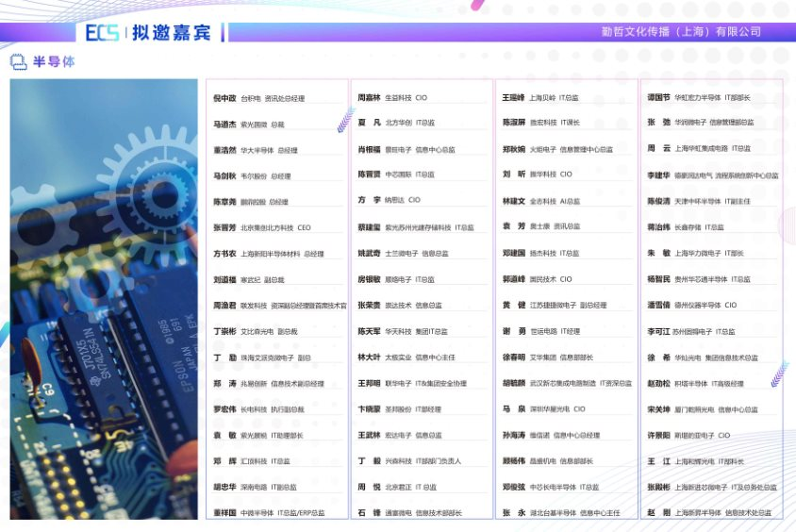The image size is (796, 532).
Task: Select the 谢勇 IT经理 row
Action: pos(541,331)
